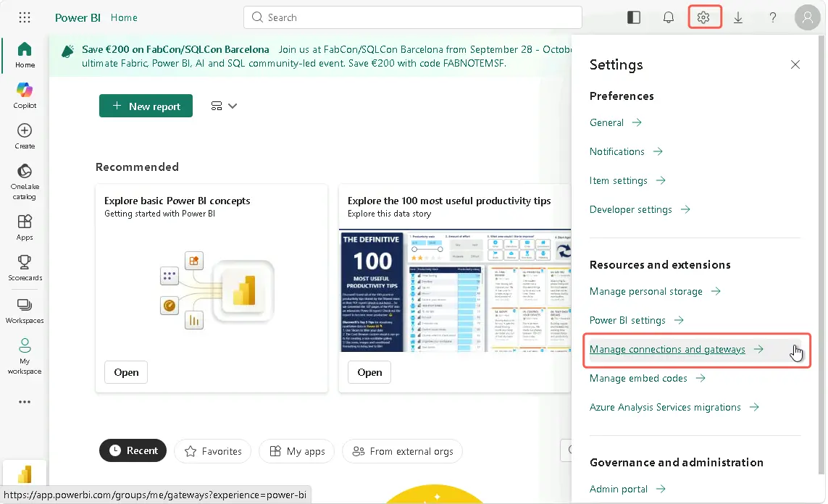828x504 pixels.
Task: Click the Search input field
Action: [x=412, y=17]
